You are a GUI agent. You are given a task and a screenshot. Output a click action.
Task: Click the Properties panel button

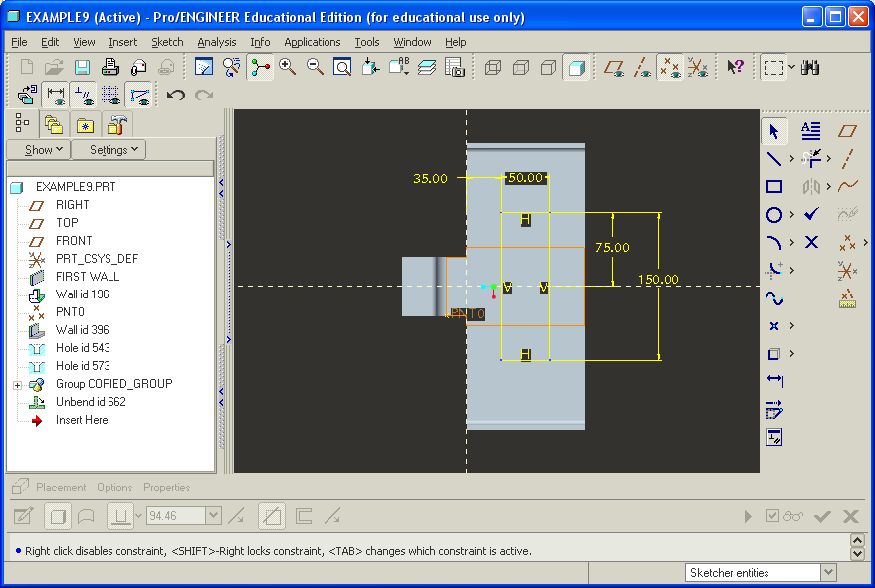[x=166, y=488]
